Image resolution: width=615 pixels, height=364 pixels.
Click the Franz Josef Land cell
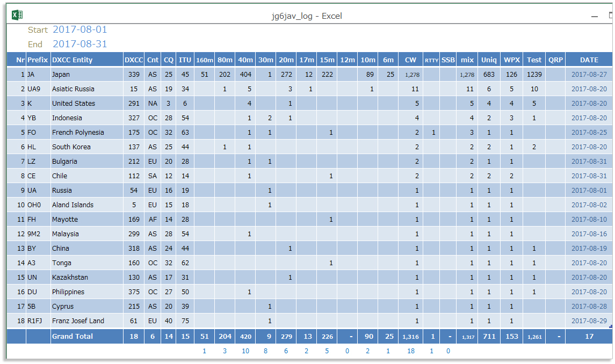tap(78, 321)
